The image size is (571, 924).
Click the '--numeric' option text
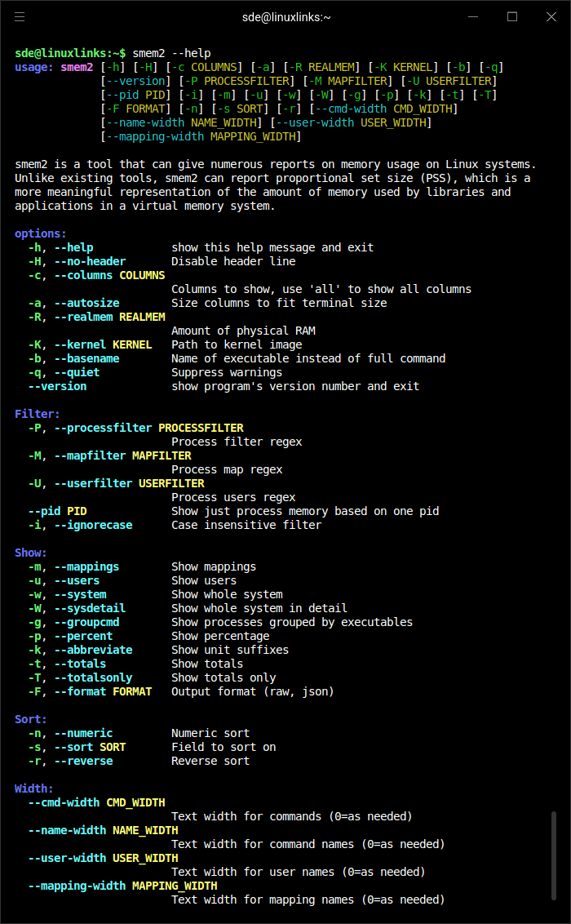coord(83,733)
